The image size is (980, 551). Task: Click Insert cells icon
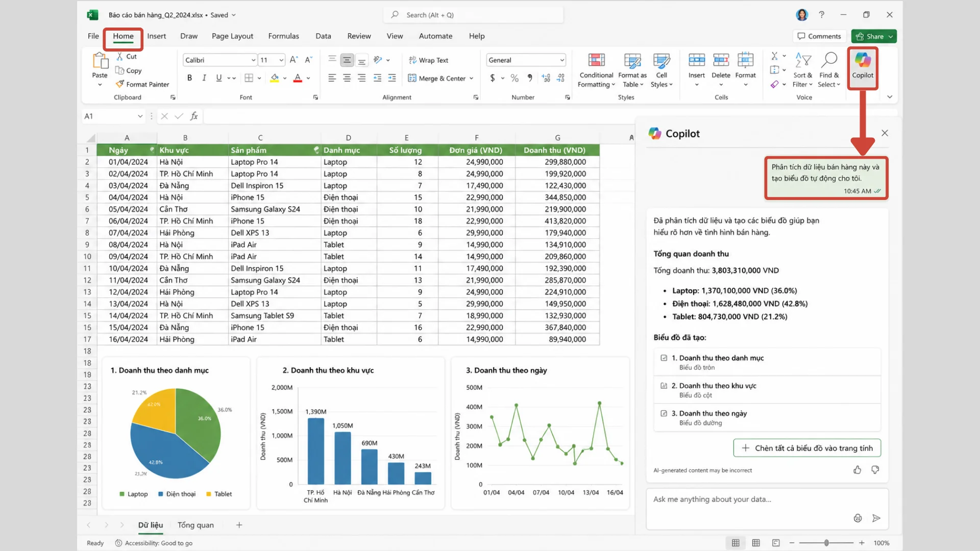[x=697, y=61]
